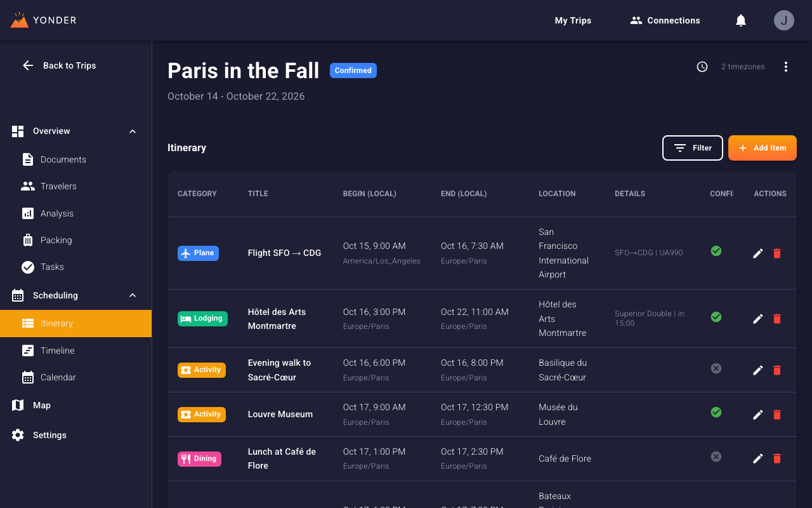The width and height of the screenshot is (812, 508).
Task: Collapse the Overview section
Action: [133, 131]
